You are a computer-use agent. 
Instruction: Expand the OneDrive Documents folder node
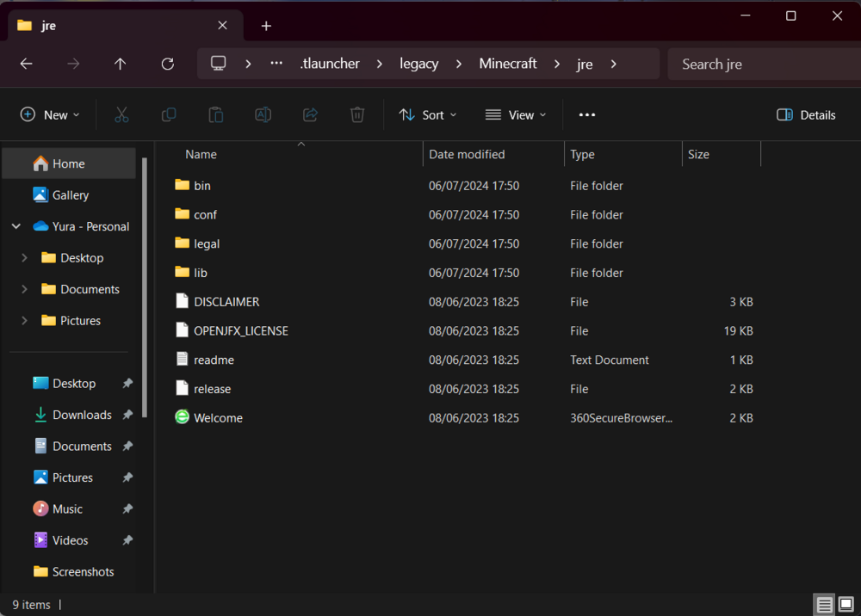pos(24,289)
